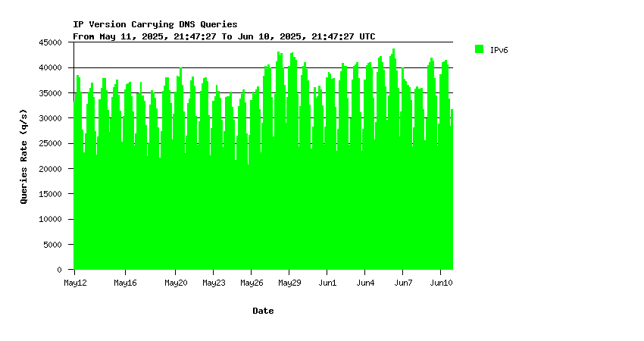The image size is (644, 341).
Task: Click the May12 date label
Action: [x=75, y=283]
